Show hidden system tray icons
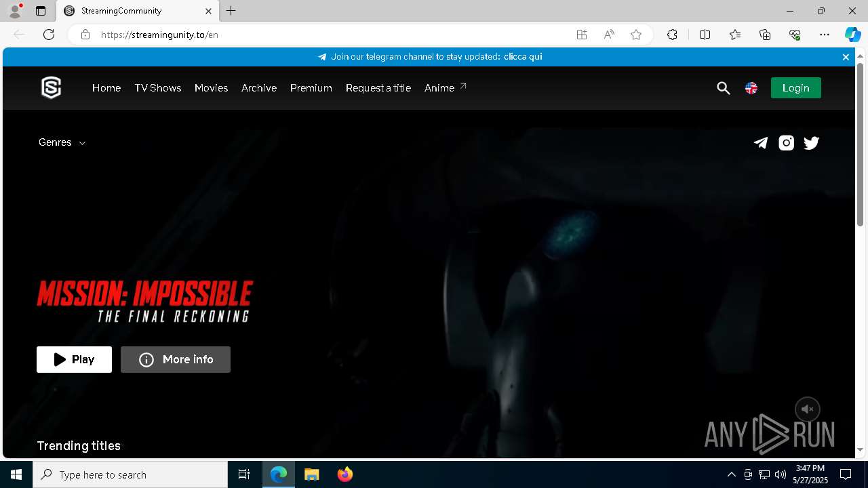Image resolution: width=868 pixels, height=488 pixels. click(x=731, y=474)
